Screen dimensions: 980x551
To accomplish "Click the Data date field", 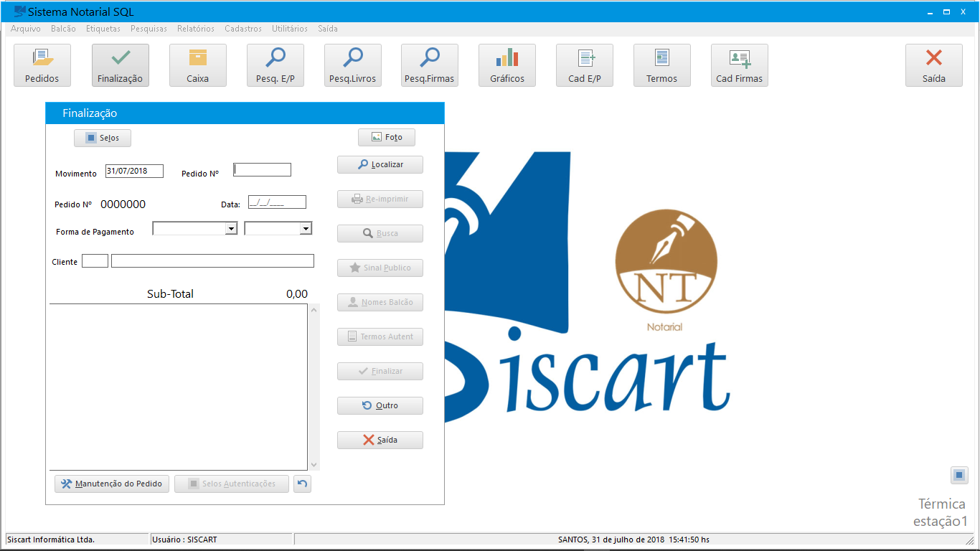I will (x=277, y=202).
